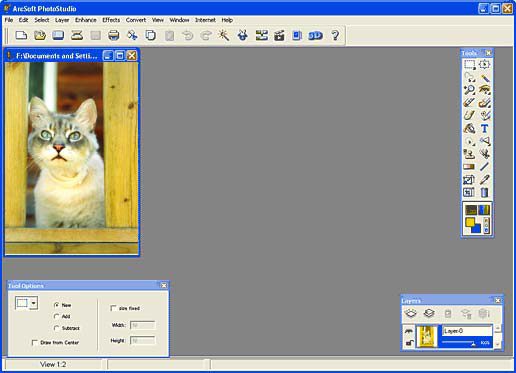This screenshot has height=373, width=516.
Task: Open the Internet menu
Action: pyautogui.click(x=205, y=20)
